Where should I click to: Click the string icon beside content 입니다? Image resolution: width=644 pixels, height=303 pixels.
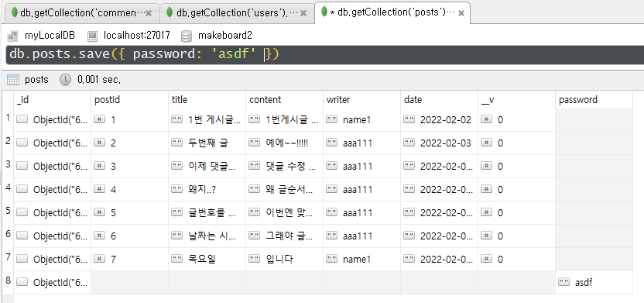coord(255,259)
